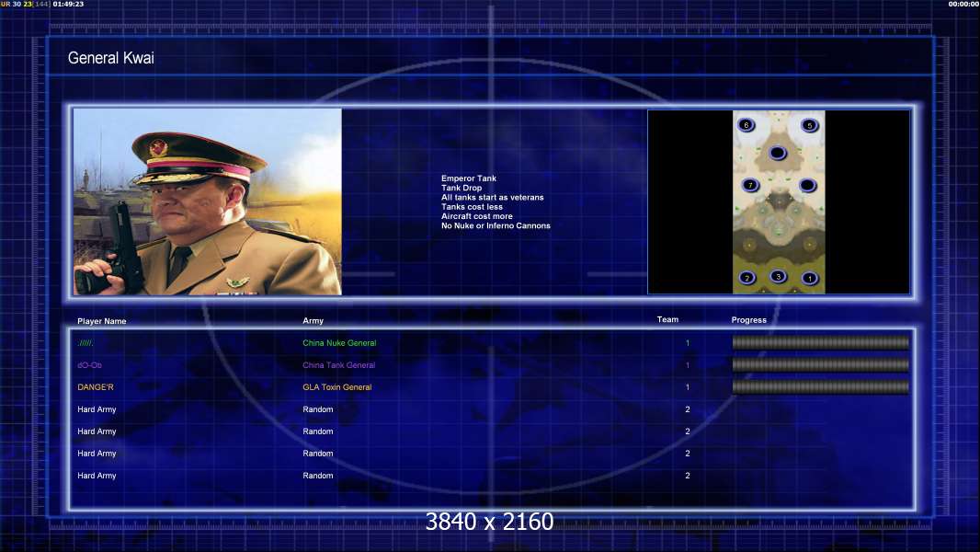The image size is (980, 552).
Task: Click the 01:49:23 clock readout
Action: [68, 4]
